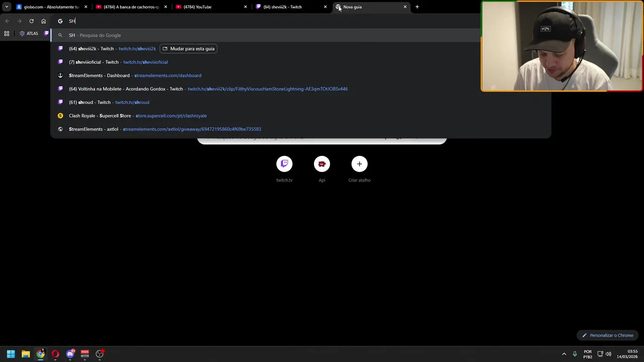Open the apps grid in bookmarks bar
The width and height of the screenshot is (644, 362).
coord(7,34)
